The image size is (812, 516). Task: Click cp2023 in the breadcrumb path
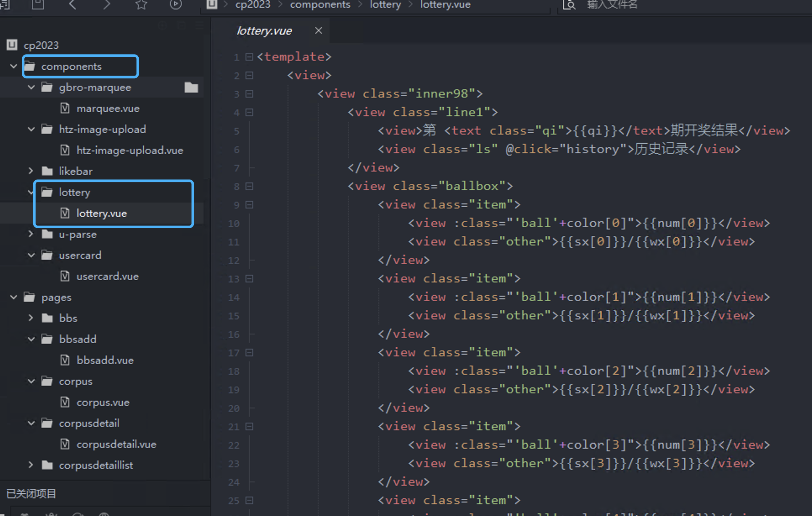[x=253, y=5]
